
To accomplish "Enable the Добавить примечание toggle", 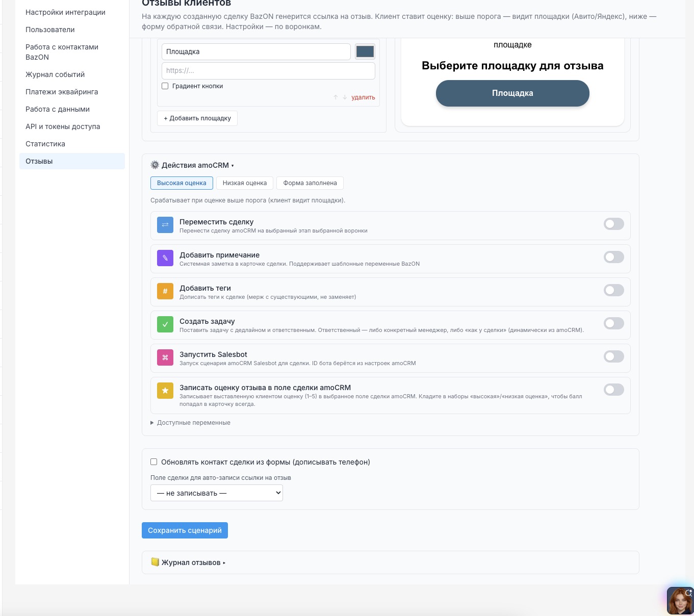I will (614, 257).
